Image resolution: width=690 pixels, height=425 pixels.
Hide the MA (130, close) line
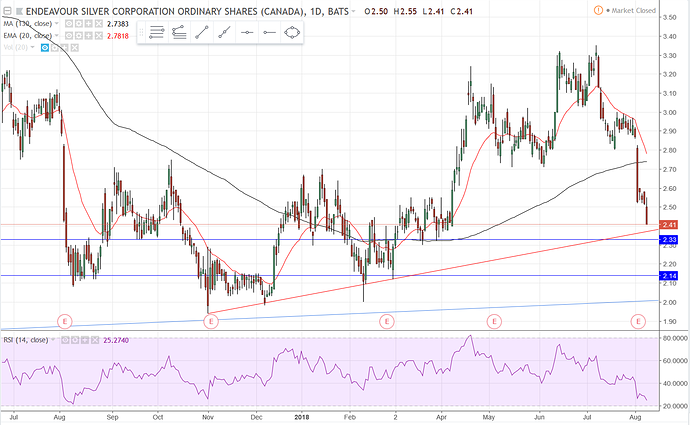pos(69,24)
